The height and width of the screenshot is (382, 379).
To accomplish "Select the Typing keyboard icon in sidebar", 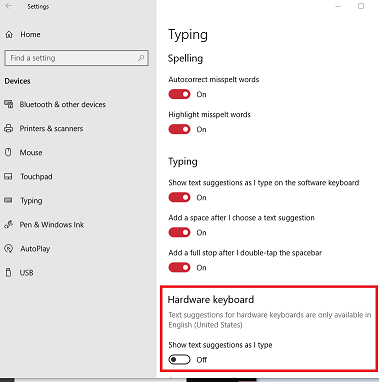I will [x=8, y=200].
